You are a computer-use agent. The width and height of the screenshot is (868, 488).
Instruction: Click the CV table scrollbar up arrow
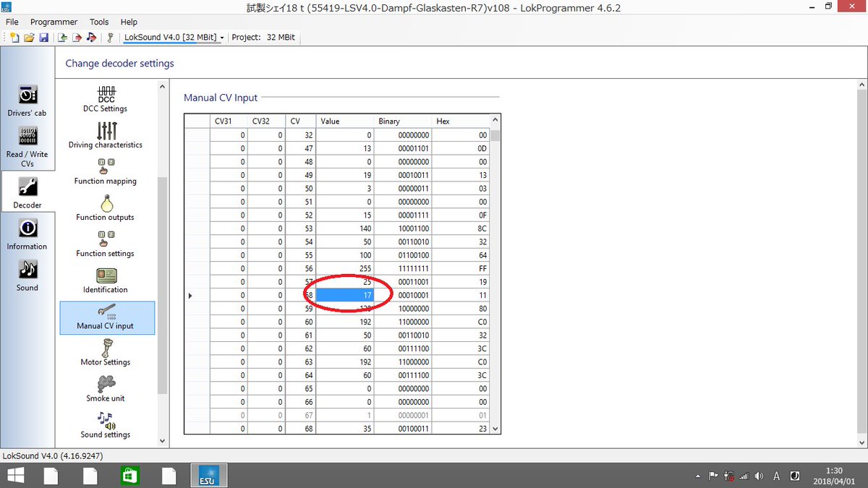(x=495, y=120)
